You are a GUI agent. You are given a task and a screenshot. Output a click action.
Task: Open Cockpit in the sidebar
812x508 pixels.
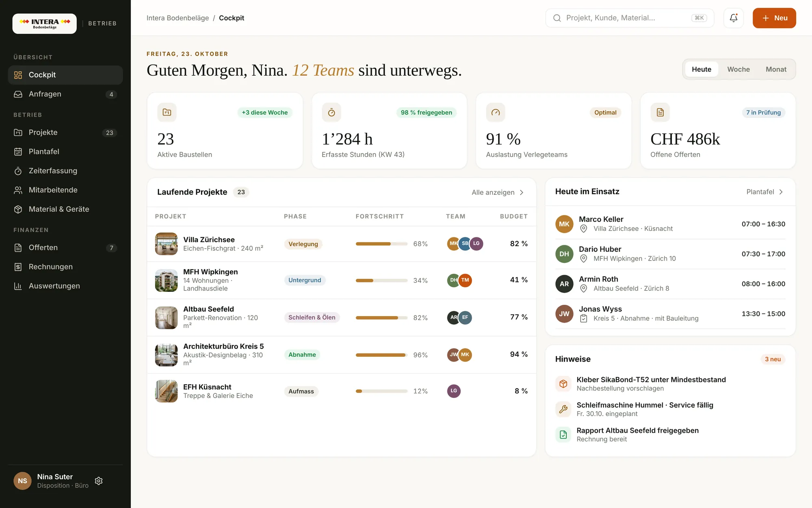(x=65, y=75)
